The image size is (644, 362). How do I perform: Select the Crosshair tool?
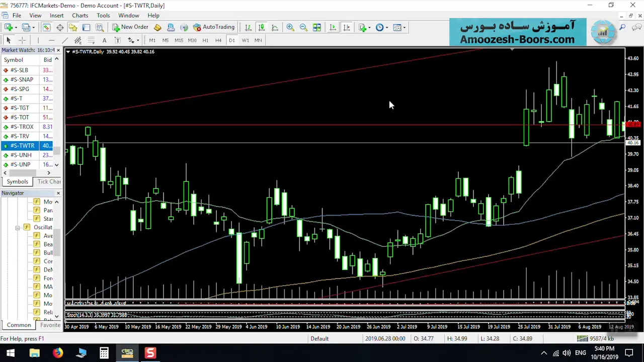22,40
